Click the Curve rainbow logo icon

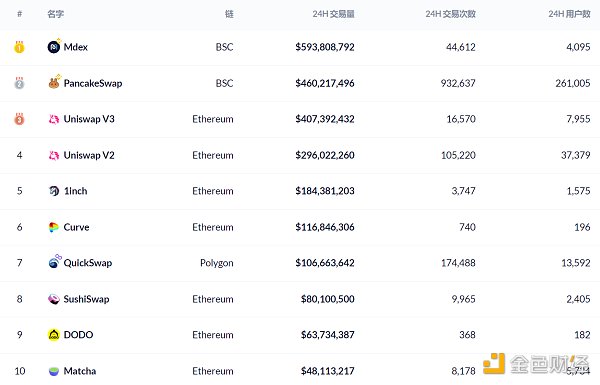[54, 227]
